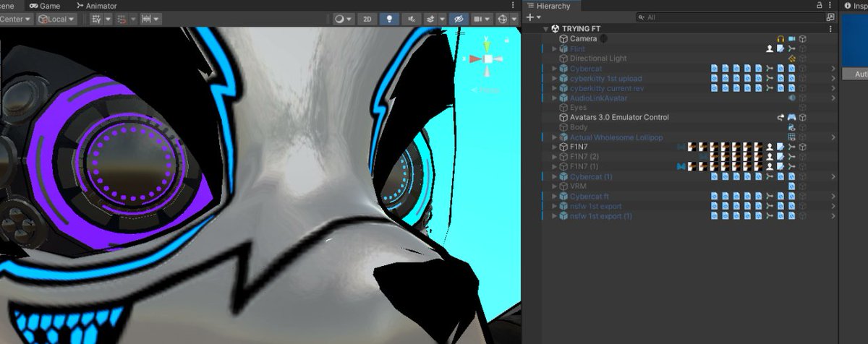Toggle scene effects layers button
The height and width of the screenshot is (344, 868).
pyautogui.click(x=430, y=20)
